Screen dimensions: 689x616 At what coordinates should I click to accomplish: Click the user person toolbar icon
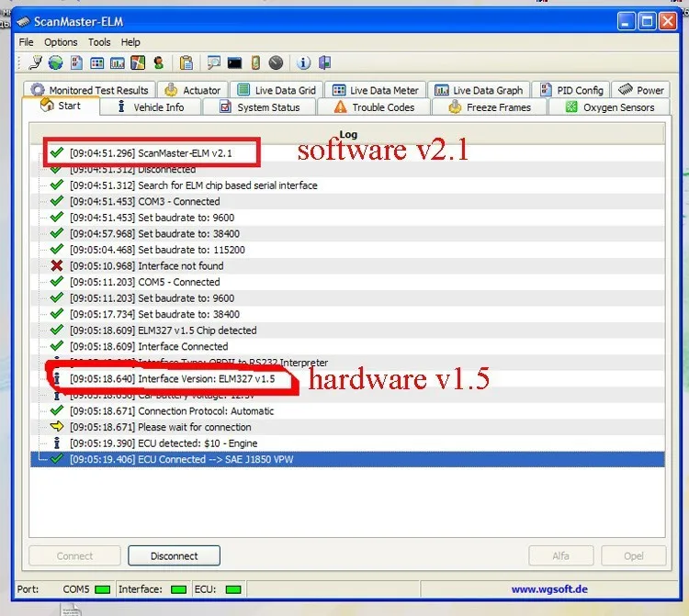click(x=159, y=62)
